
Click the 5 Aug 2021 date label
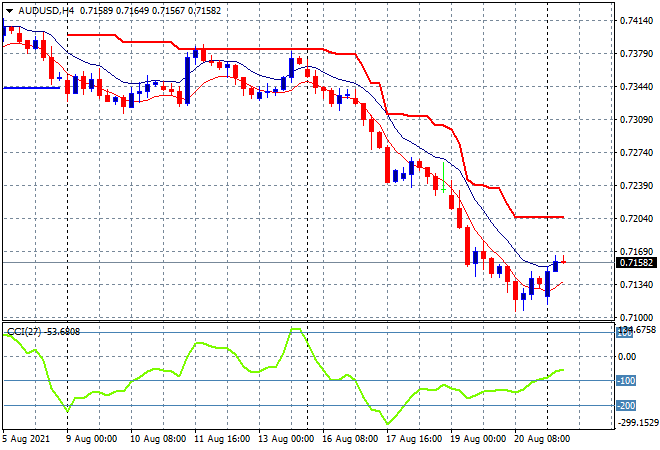[26, 439]
